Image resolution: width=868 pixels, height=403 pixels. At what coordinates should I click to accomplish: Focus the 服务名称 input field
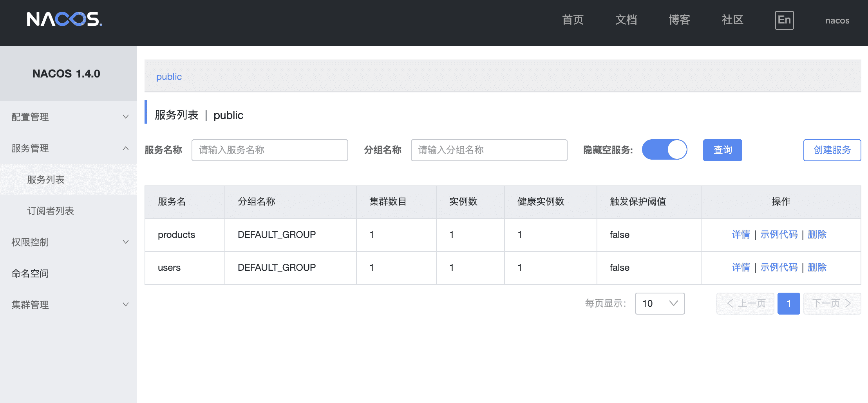tap(269, 150)
